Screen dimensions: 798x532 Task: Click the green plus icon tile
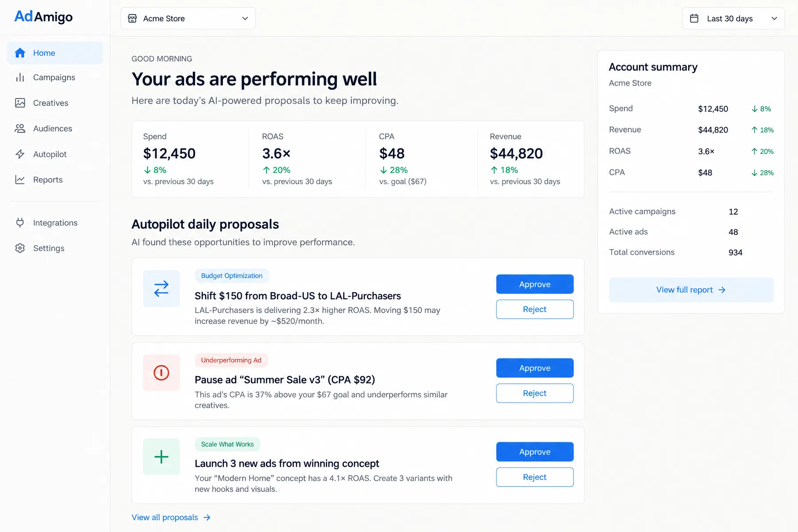pos(161,457)
